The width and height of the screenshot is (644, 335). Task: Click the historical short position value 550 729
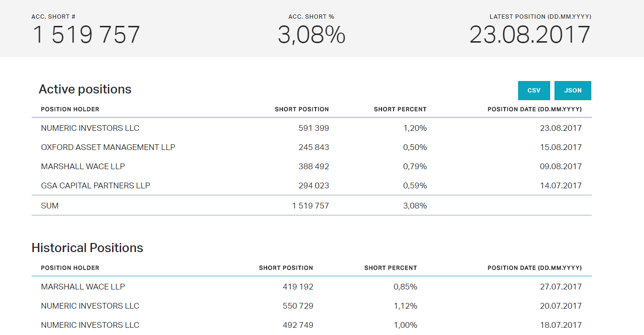298,306
